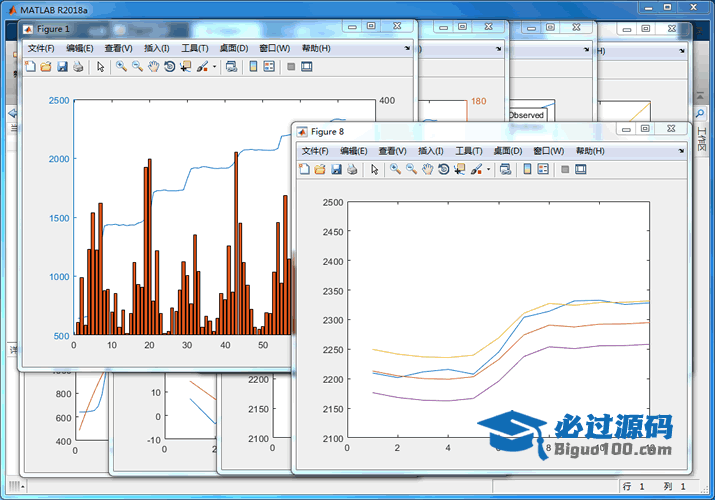Select Rotate 3D tool in Figure 8
715x500 pixels.
tap(443, 169)
